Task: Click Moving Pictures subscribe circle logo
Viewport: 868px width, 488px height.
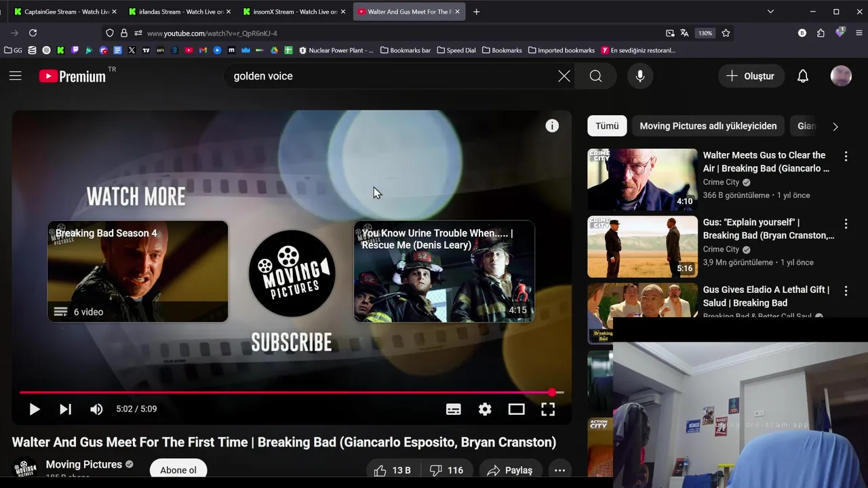Action: [292, 273]
